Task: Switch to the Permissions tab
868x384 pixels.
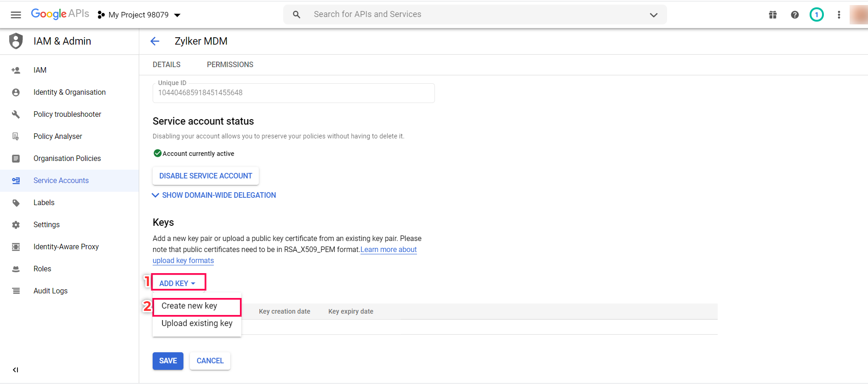Action: [230, 65]
